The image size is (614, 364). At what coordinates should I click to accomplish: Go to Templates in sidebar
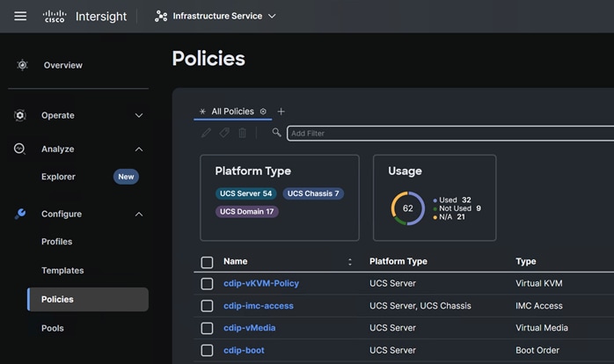[x=62, y=271]
